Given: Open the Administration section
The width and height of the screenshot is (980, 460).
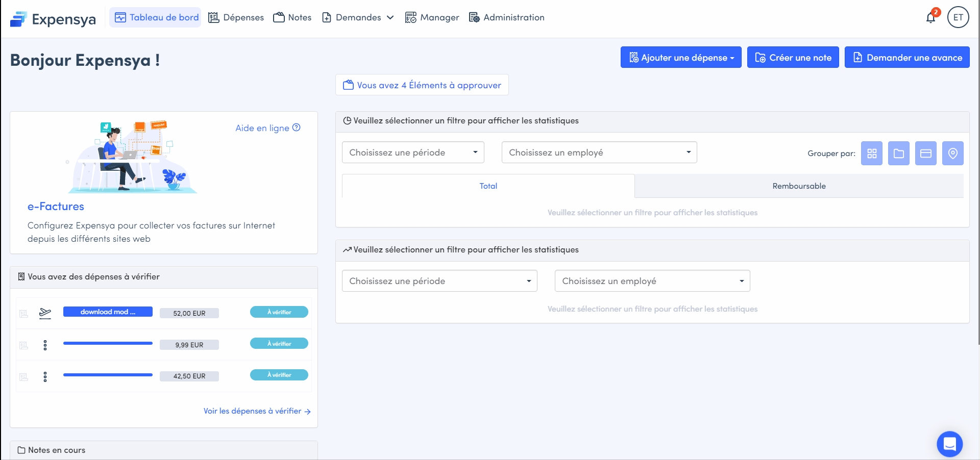Looking at the screenshot, I should (x=506, y=17).
